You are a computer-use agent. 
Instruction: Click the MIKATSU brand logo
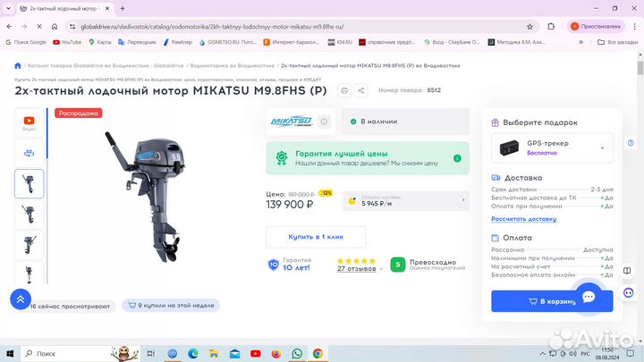click(x=292, y=122)
